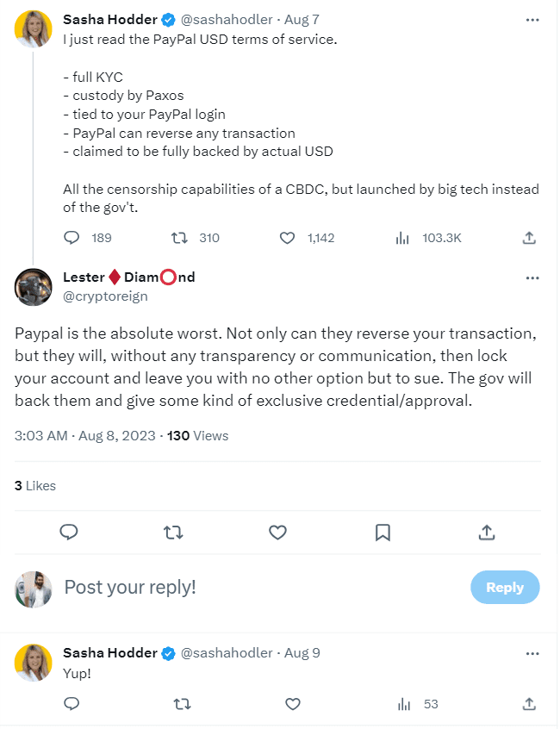Share Sasha Hodder's PayPal USD tweet
The image size is (560, 729).
pyautogui.click(x=530, y=238)
